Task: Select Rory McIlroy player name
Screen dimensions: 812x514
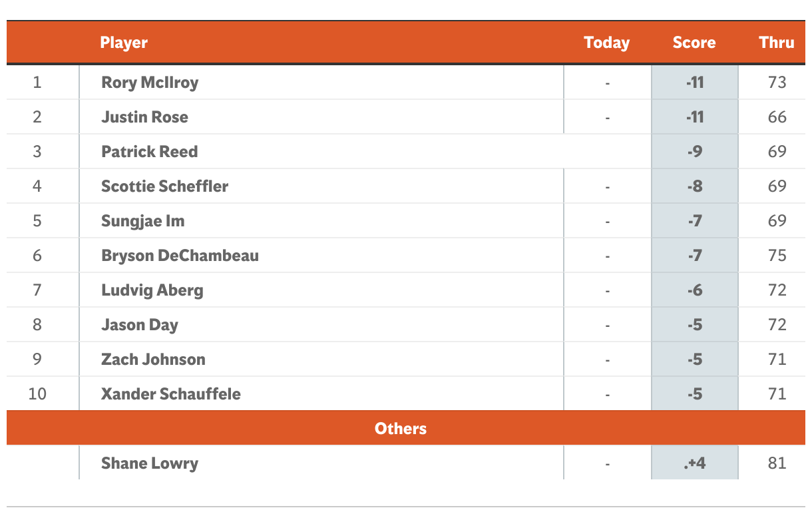Action: tap(150, 83)
